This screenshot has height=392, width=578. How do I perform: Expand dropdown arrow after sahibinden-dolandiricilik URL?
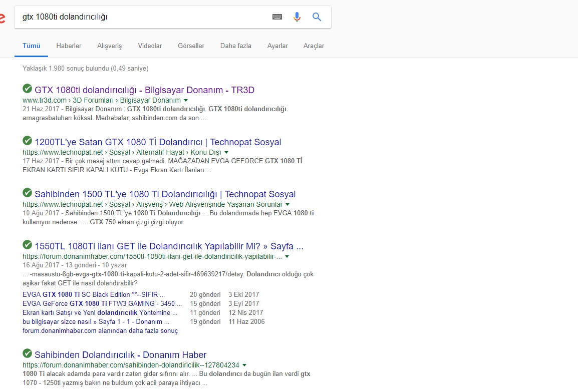(244, 365)
